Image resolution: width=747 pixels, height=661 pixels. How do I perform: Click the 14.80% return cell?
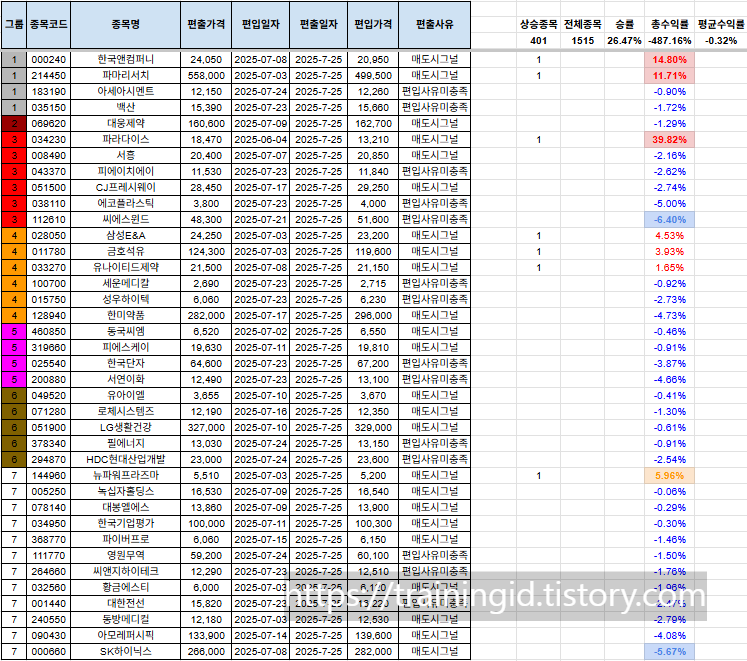(x=670, y=60)
